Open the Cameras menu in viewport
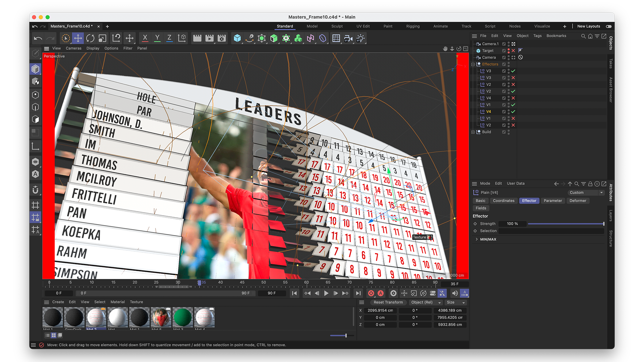The height and width of the screenshot is (362, 644). pos(73,48)
